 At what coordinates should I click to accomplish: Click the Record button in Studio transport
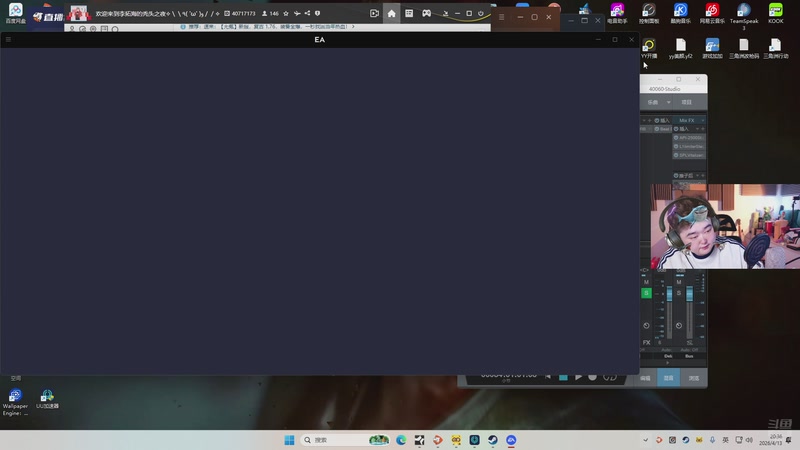click(x=592, y=377)
